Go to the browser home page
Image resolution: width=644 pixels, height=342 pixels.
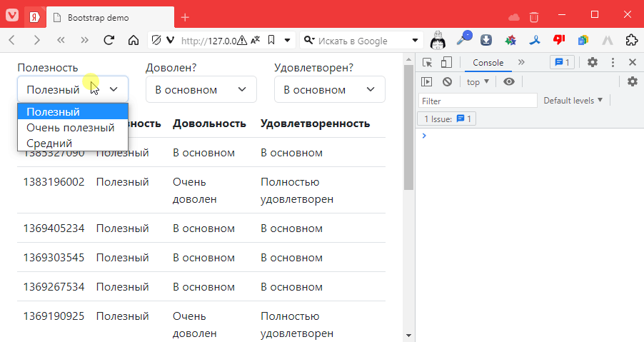133,41
